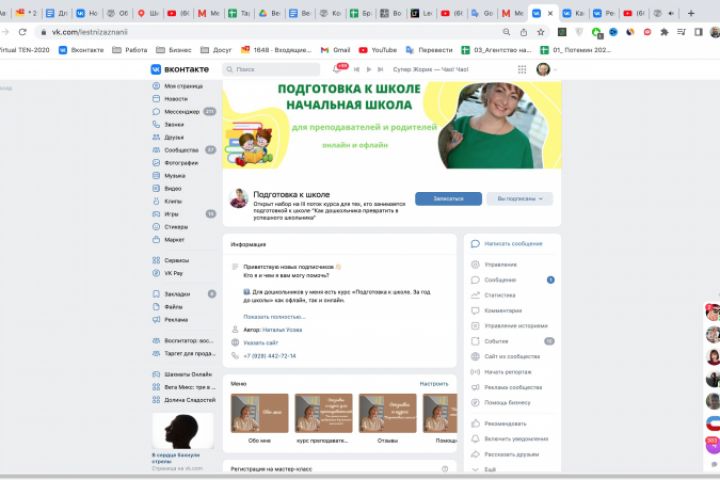Open 'Сайт из сообщества'

(x=506, y=356)
